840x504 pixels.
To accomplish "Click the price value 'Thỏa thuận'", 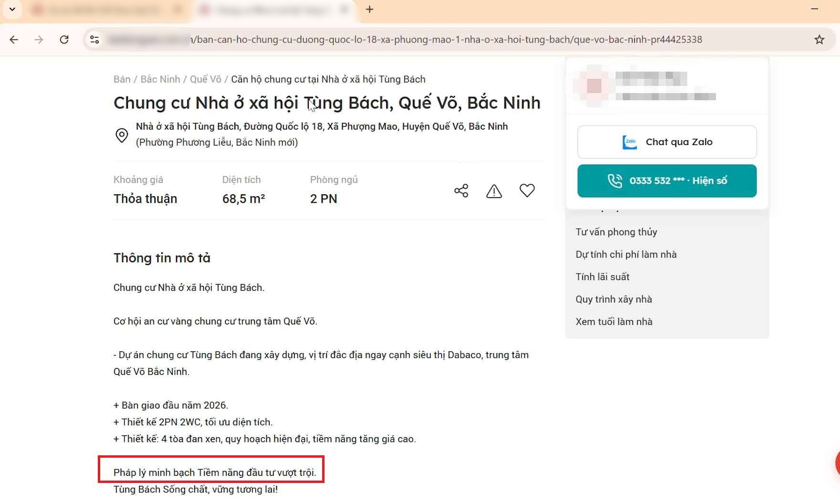I will coord(145,199).
